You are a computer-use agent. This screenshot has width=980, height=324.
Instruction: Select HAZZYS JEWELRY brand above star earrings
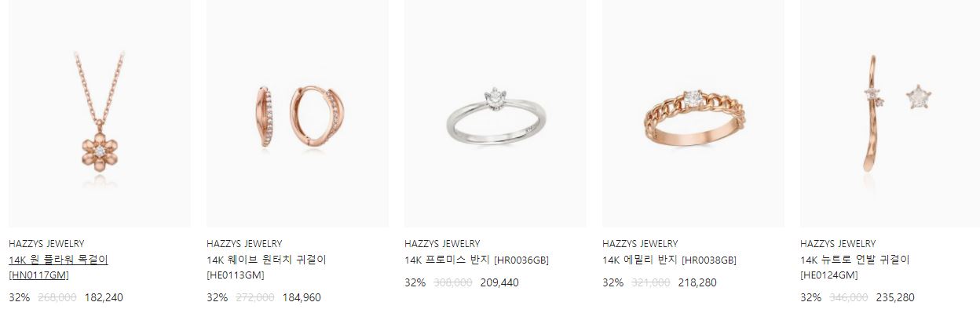pos(838,244)
